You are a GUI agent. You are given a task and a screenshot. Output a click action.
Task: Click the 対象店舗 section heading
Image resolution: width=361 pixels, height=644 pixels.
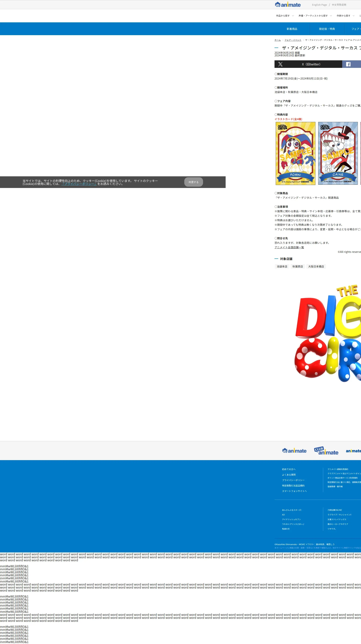[286, 259]
